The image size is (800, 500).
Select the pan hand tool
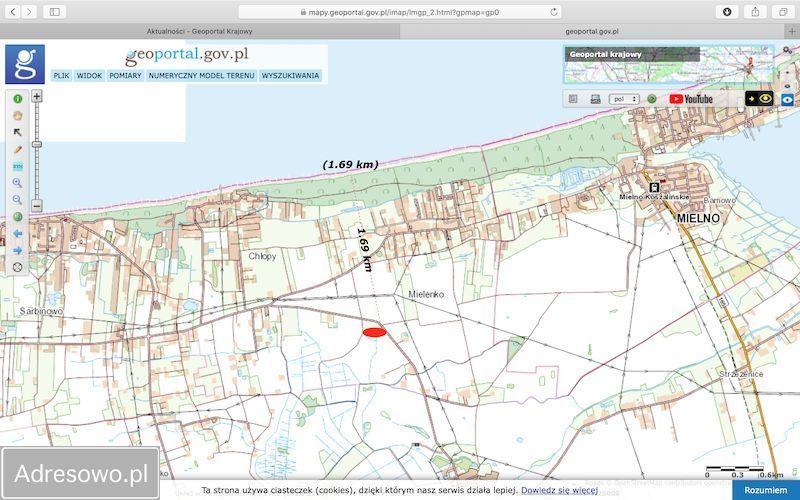click(x=17, y=115)
